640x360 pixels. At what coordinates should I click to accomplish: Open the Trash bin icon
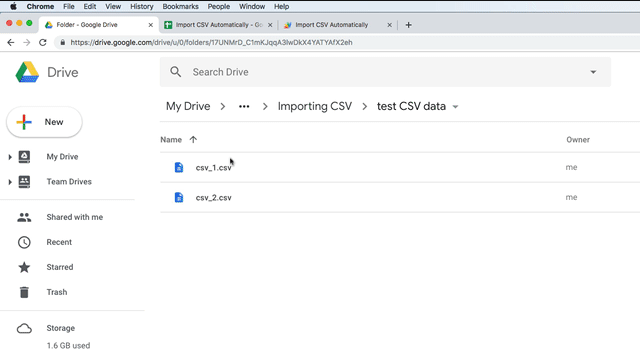[24, 292]
